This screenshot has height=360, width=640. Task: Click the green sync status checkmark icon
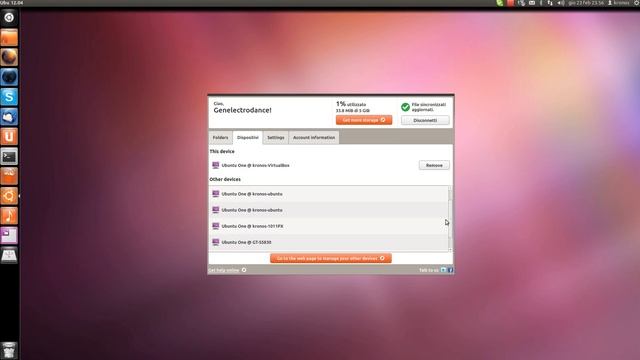pyautogui.click(x=405, y=107)
